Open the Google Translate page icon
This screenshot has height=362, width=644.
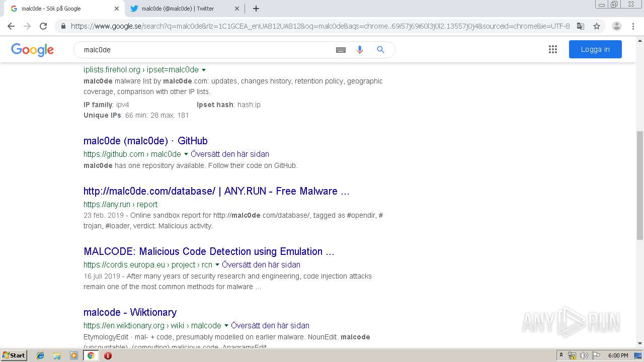pyautogui.click(x=580, y=26)
